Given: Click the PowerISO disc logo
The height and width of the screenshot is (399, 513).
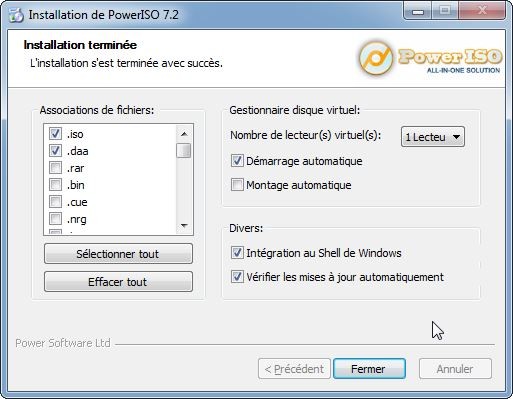Looking at the screenshot, I should [x=376, y=58].
